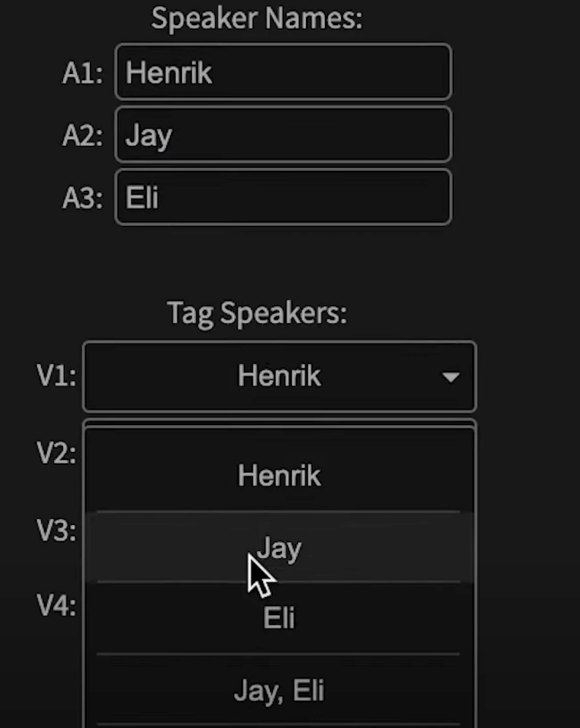Click the V1 track label

coord(56,376)
